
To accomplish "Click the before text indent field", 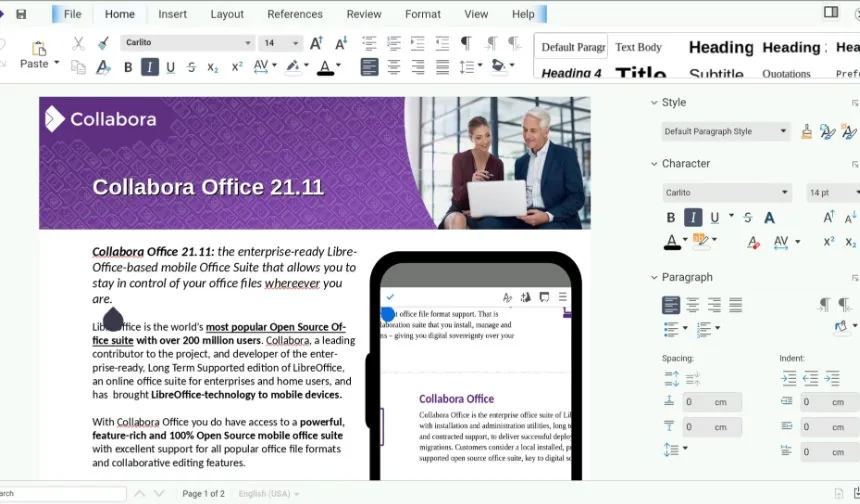I will pyautogui.click(x=829, y=402).
